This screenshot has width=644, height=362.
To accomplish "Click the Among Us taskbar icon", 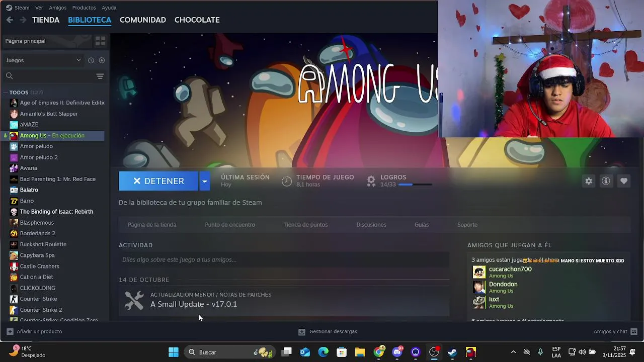I will tap(470, 352).
